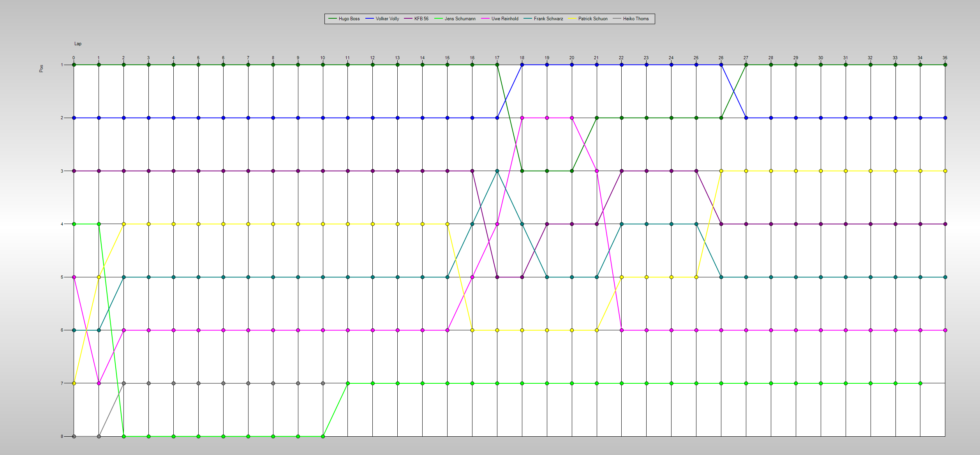Select Volker Volly's blue point at lap 18, position 1
The image size is (980, 455).
522,65
